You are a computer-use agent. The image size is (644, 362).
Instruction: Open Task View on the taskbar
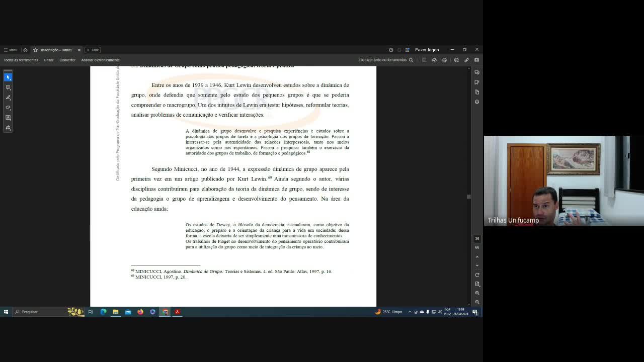pyautogui.click(x=91, y=312)
